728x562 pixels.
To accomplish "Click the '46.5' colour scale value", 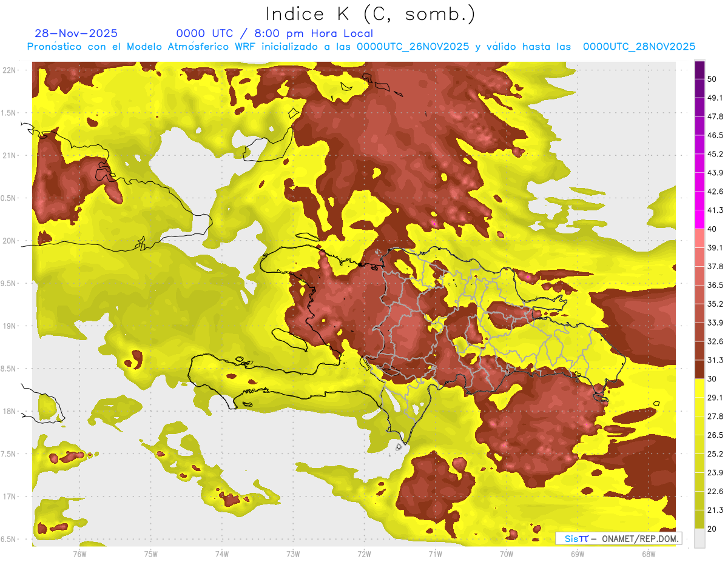I will [x=715, y=135].
